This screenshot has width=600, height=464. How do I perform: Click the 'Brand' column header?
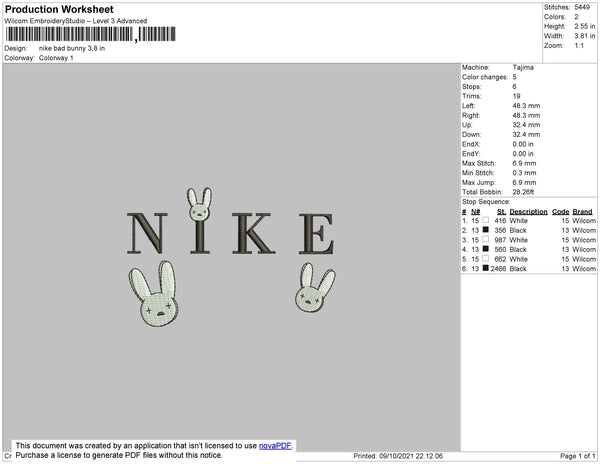582,212
